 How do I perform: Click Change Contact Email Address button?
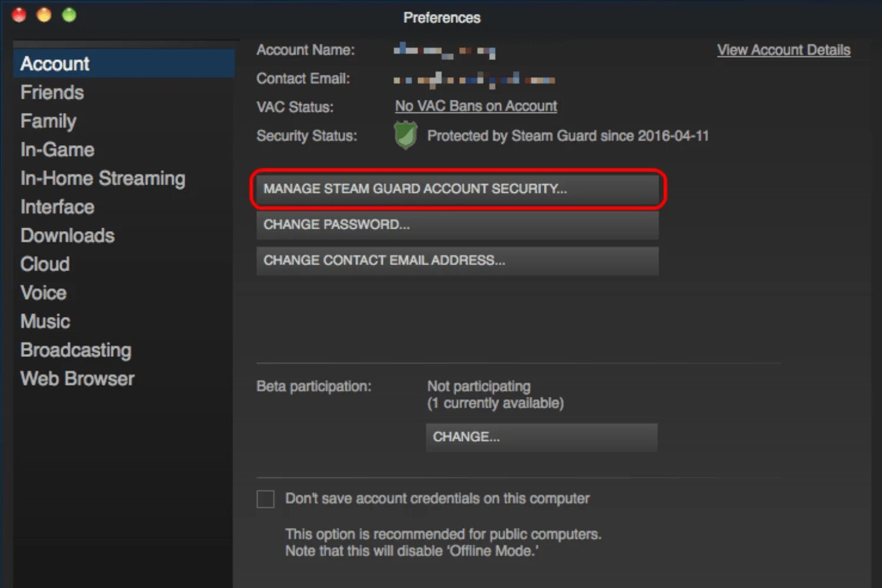coord(457,260)
